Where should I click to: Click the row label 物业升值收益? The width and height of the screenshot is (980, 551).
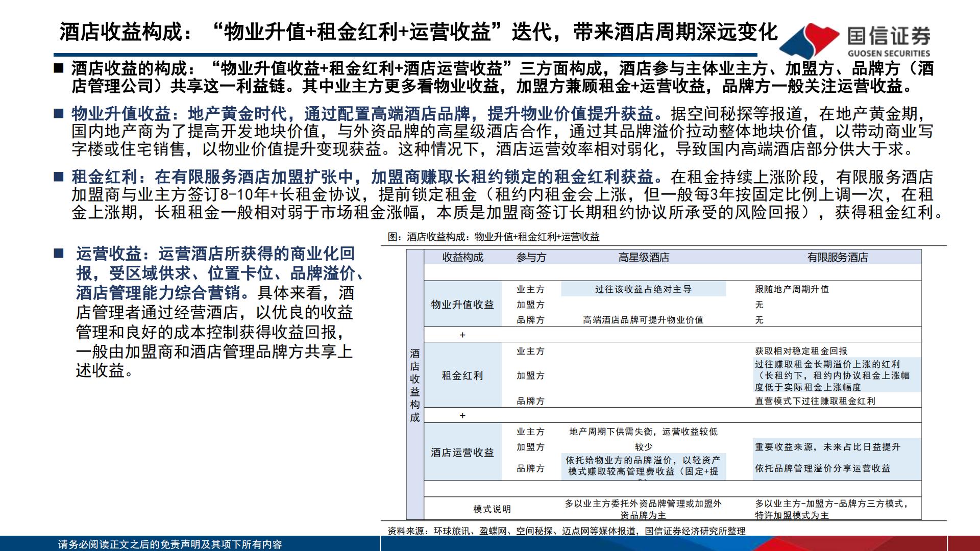coord(462,305)
